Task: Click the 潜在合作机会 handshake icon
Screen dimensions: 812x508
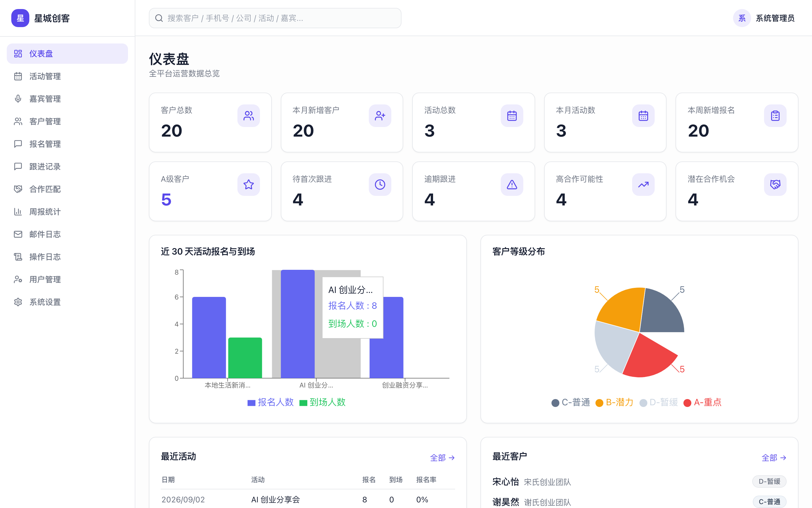Action: pos(775,185)
